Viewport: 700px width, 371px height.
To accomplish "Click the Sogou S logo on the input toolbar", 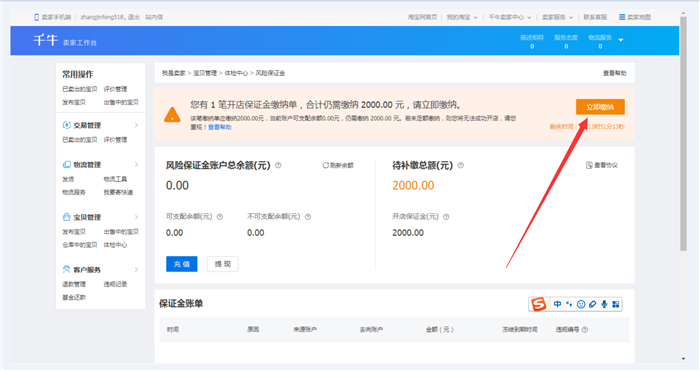I will (539, 304).
